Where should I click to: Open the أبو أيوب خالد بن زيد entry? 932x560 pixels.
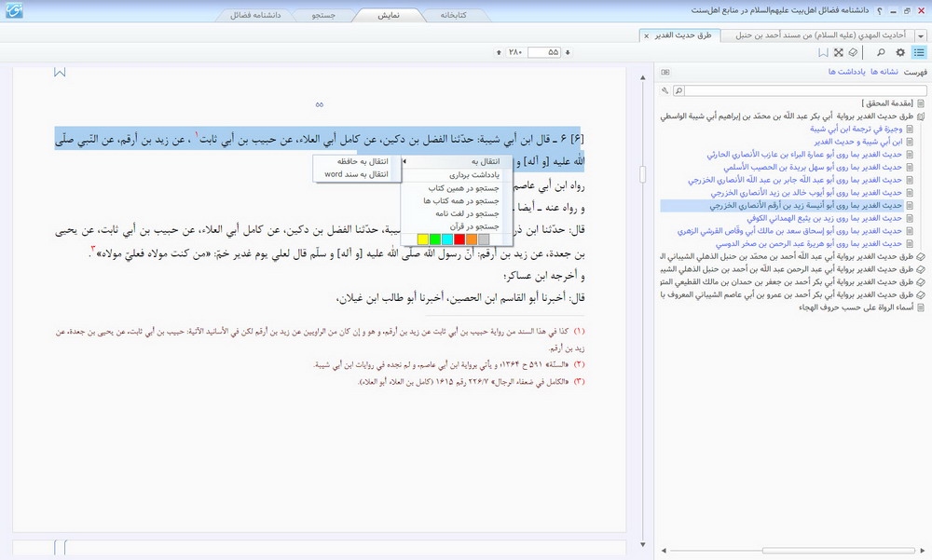pyautogui.click(x=806, y=193)
